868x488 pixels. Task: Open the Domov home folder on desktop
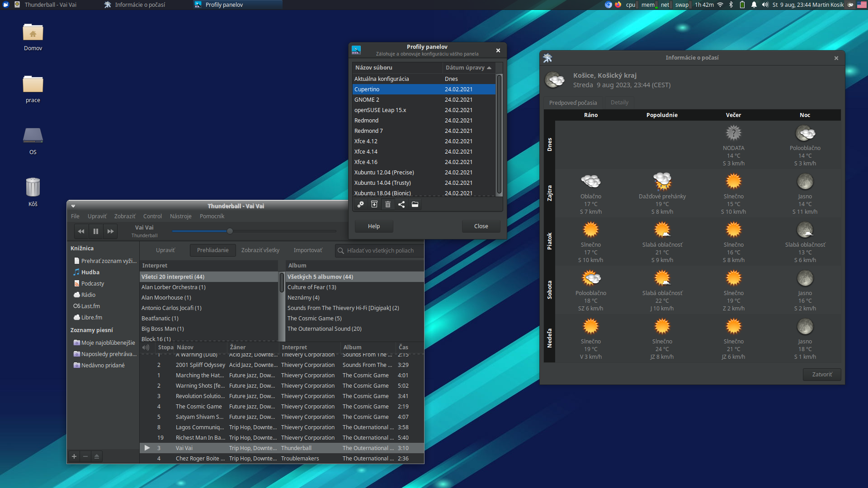[x=33, y=37]
